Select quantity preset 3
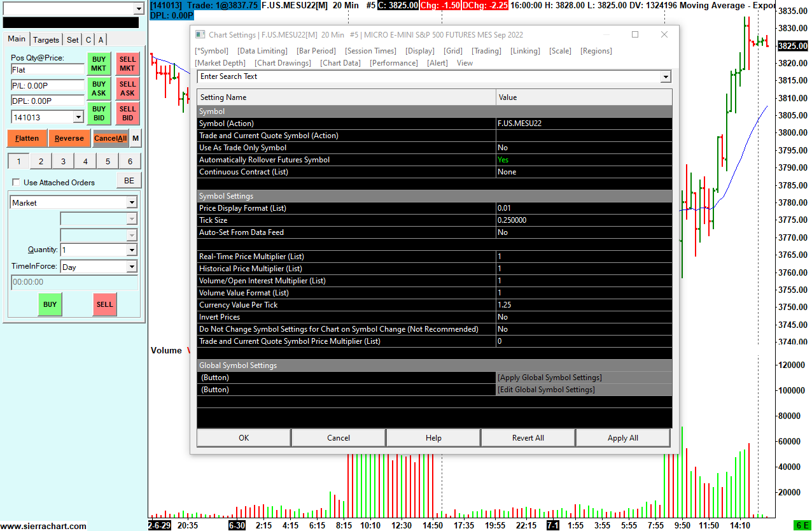812x531 pixels. 63,162
